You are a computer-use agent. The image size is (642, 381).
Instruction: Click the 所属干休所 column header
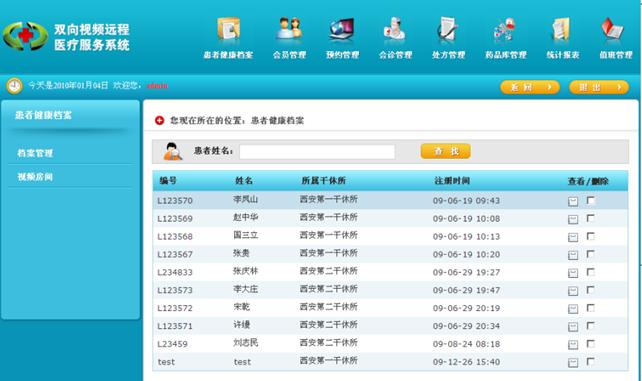coord(323,181)
